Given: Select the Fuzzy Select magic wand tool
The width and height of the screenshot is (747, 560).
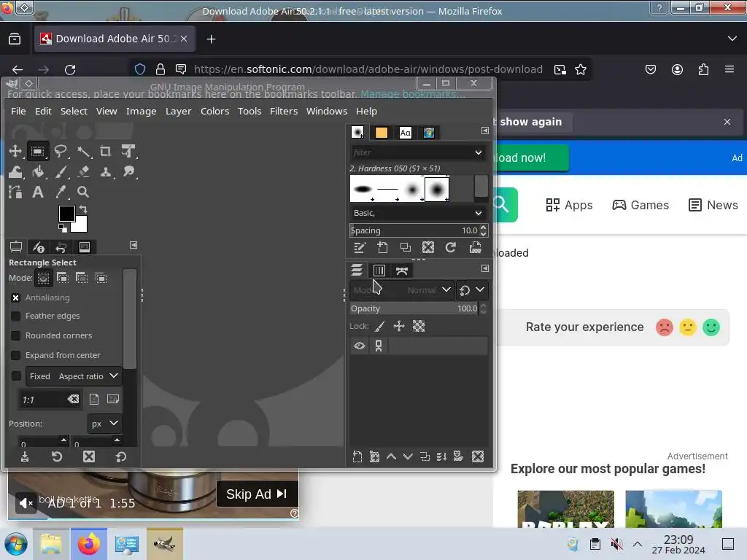Looking at the screenshot, I should pyautogui.click(x=84, y=152).
